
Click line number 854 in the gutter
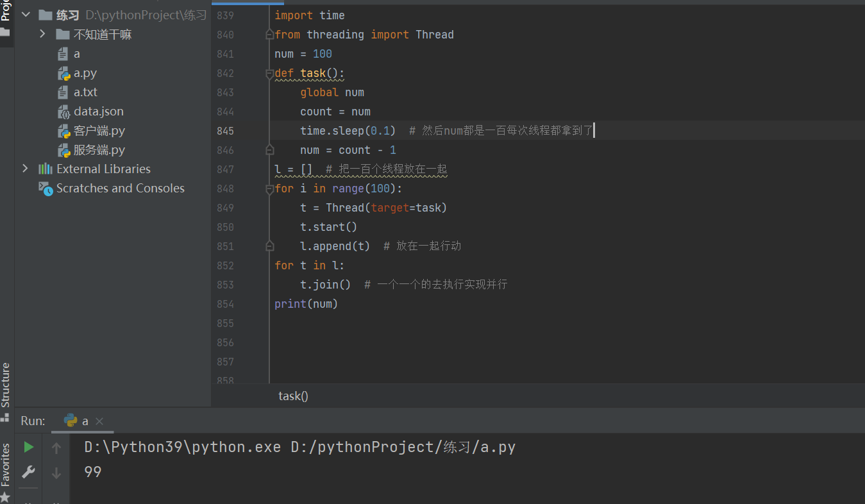[225, 304]
